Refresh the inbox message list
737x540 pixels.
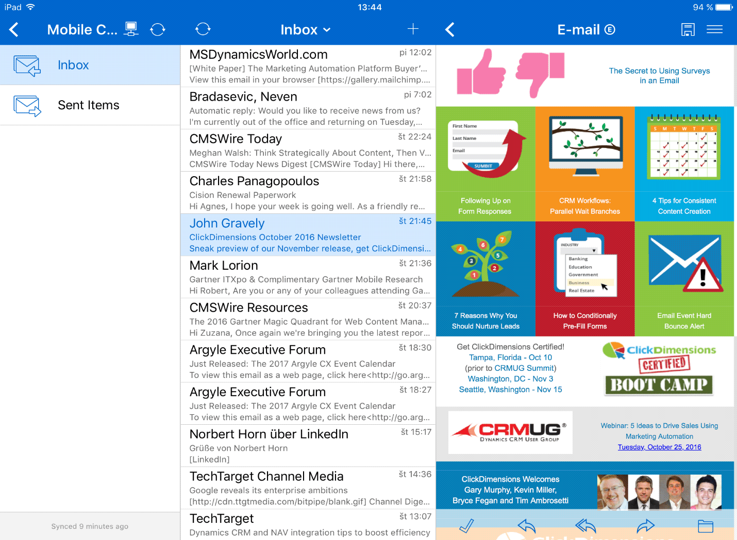click(203, 30)
